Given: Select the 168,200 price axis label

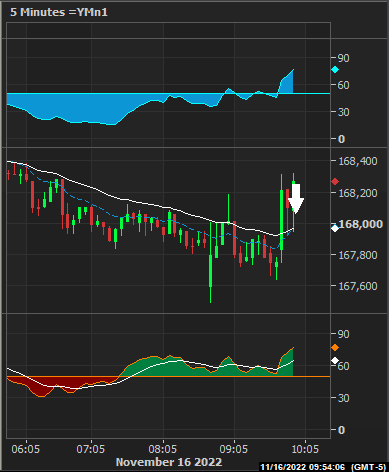Looking at the screenshot, I should [x=358, y=193].
